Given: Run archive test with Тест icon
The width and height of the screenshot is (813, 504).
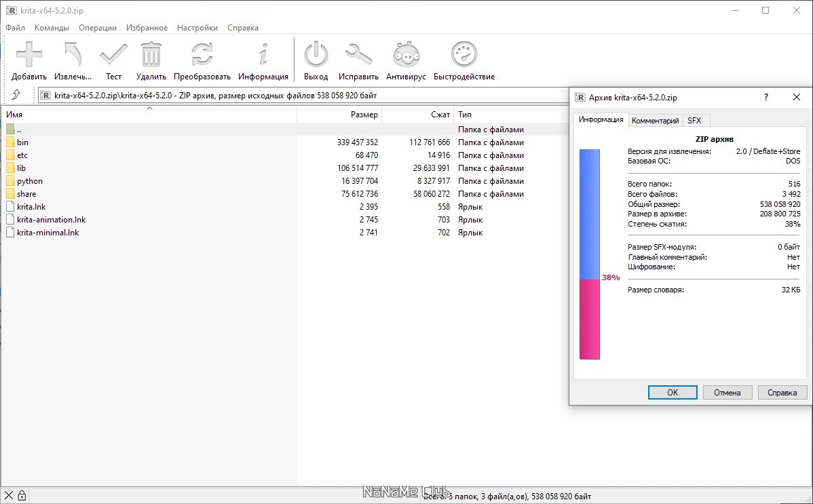Looking at the screenshot, I should [113, 55].
